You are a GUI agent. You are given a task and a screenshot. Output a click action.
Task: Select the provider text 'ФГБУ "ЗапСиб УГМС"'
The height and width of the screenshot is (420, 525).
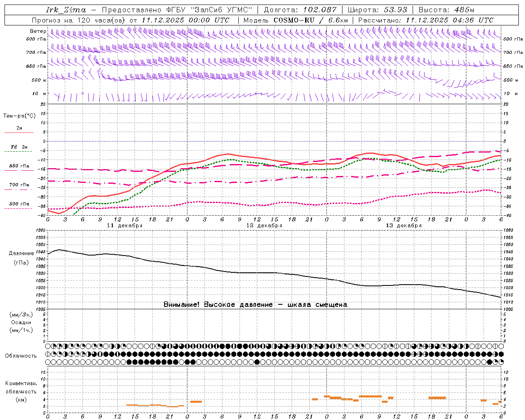pyautogui.click(x=209, y=10)
